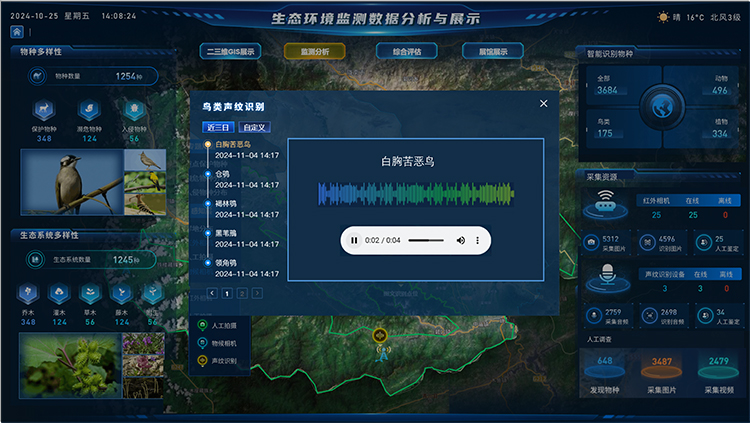Go to next page of bird records

click(257, 293)
